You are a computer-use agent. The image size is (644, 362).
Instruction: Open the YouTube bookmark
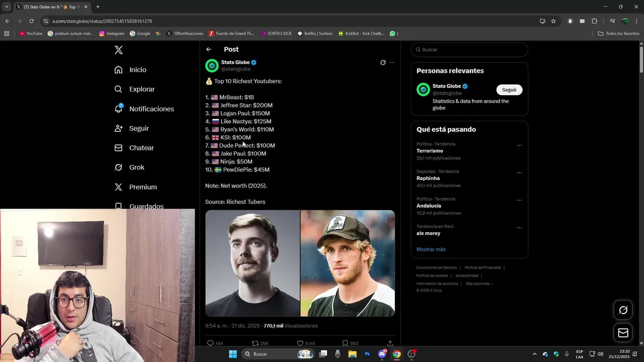click(31, 34)
